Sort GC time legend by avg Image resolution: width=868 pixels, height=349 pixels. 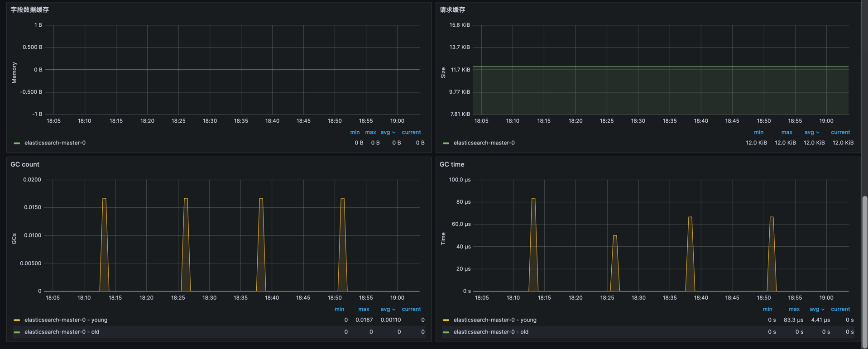pyautogui.click(x=817, y=309)
